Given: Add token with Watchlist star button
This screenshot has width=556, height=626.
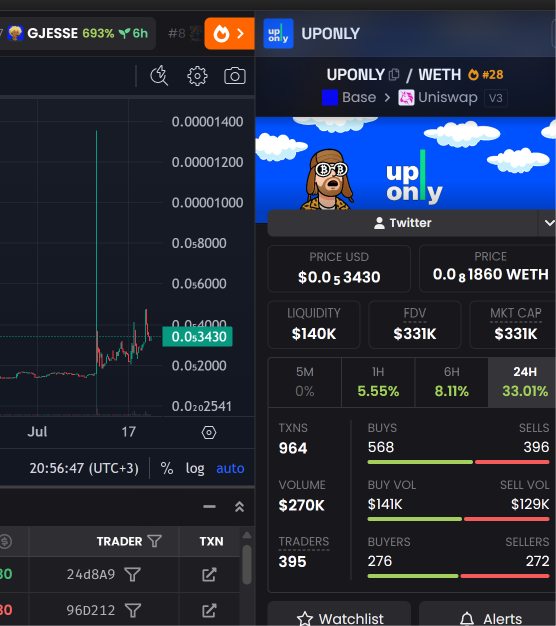Looking at the screenshot, I should point(339,614).
